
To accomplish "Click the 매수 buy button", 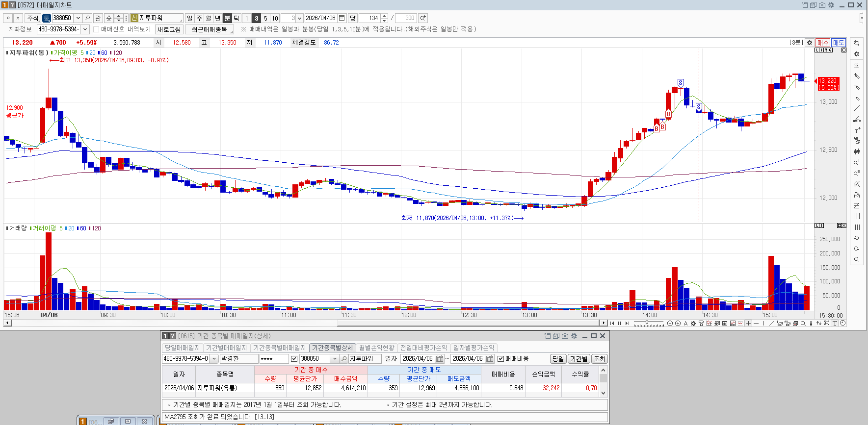I will (823, 43).
